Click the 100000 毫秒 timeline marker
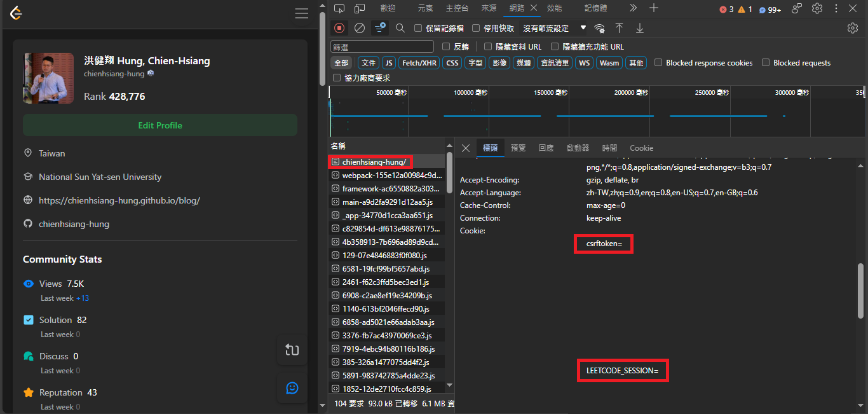This screenshot has width=868, height=414. click(x=470, y=93)
